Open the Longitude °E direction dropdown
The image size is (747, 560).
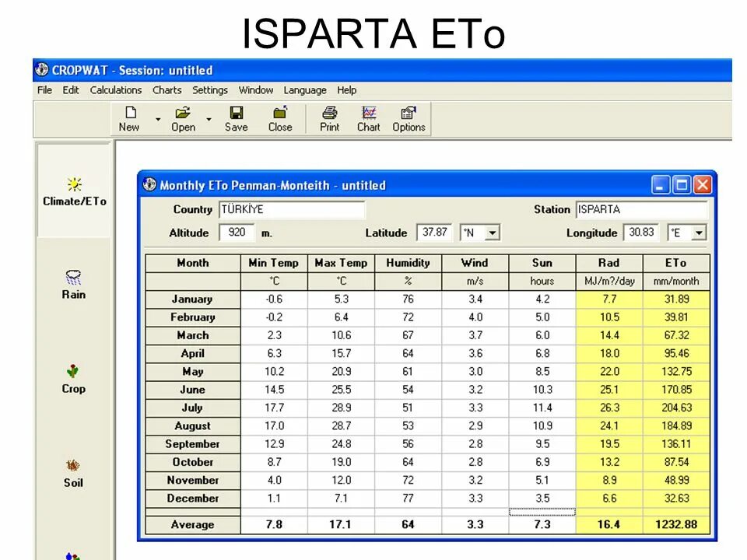[699, 233]
